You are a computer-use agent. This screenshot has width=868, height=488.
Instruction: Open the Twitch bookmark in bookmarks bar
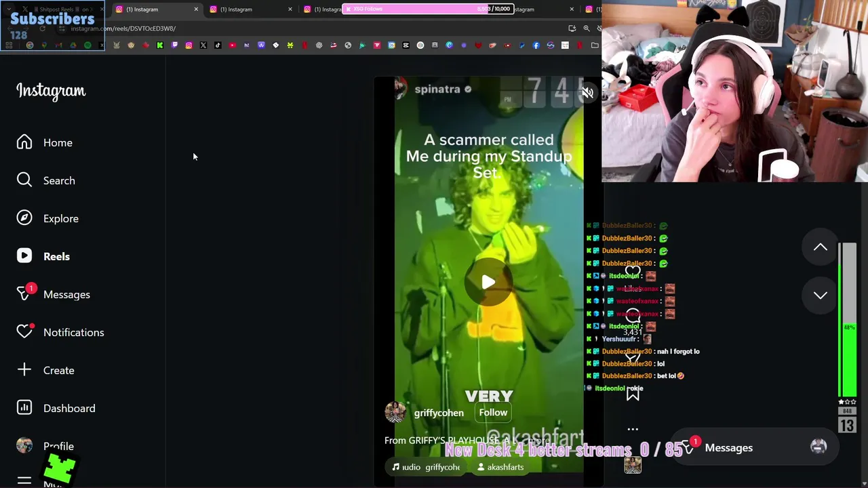(174, 45)
